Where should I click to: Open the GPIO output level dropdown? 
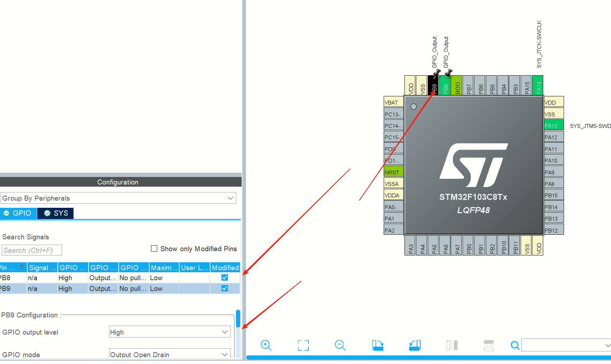(x=170, y=332)
